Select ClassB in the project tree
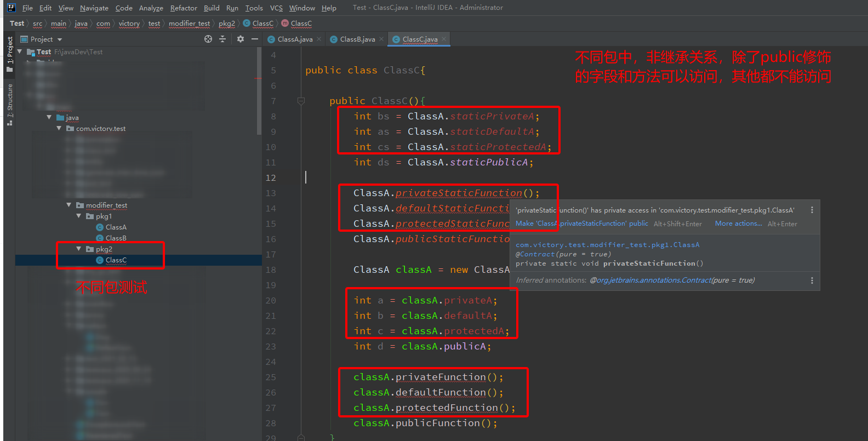Image resolution: width=868 pixels, height=441 pixels. (x=116, y=238)
